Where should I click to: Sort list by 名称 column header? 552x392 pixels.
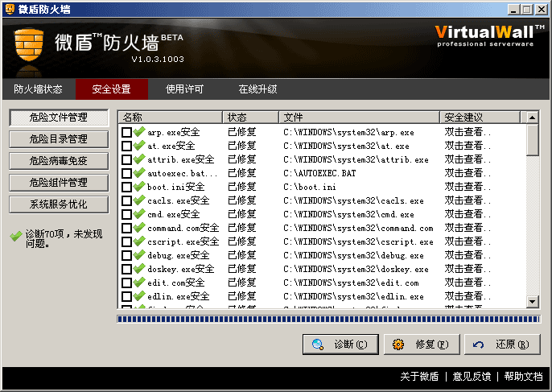(170, 118)
